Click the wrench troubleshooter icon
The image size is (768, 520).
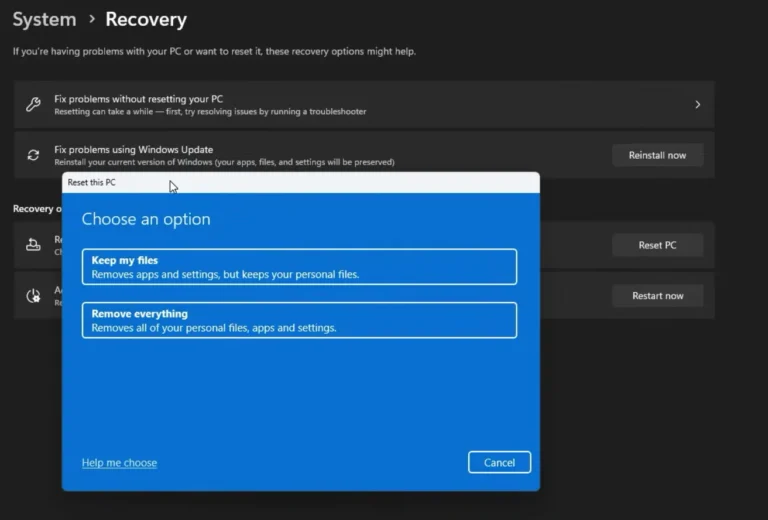(x=33, y=104)
